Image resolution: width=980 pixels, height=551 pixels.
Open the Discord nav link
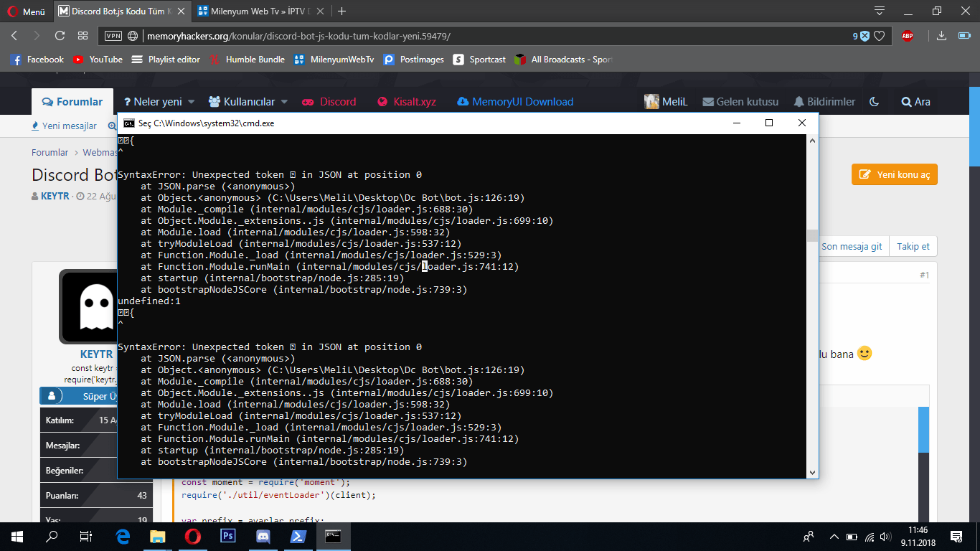point(329,102)
